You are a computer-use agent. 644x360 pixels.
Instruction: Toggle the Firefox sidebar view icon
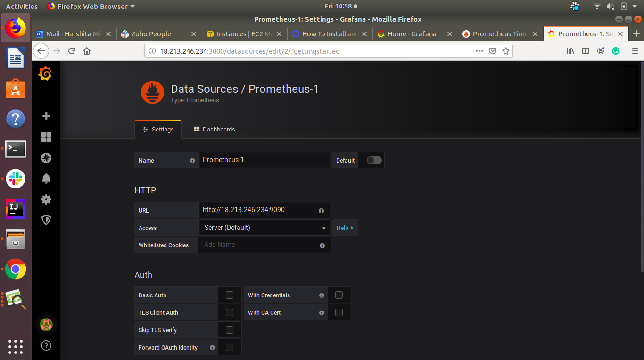pos(586,51)
